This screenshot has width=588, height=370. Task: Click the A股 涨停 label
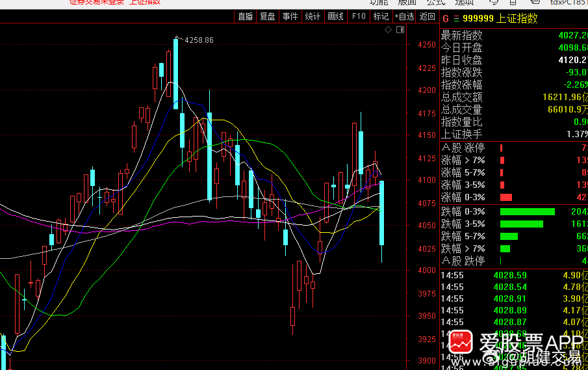tap(463, 148)
